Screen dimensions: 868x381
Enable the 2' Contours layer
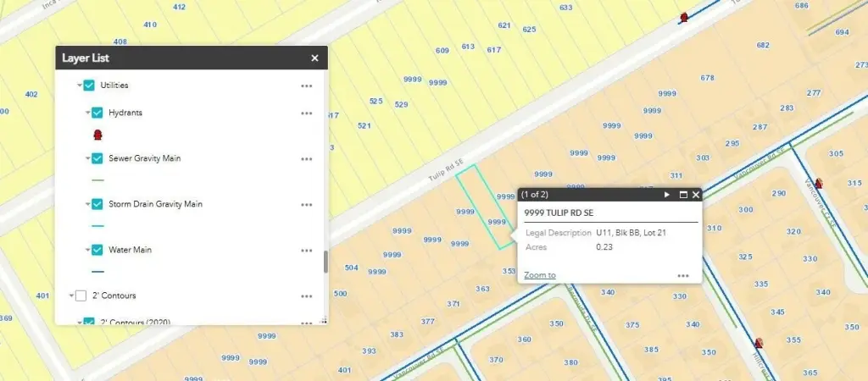pos(81,295)
